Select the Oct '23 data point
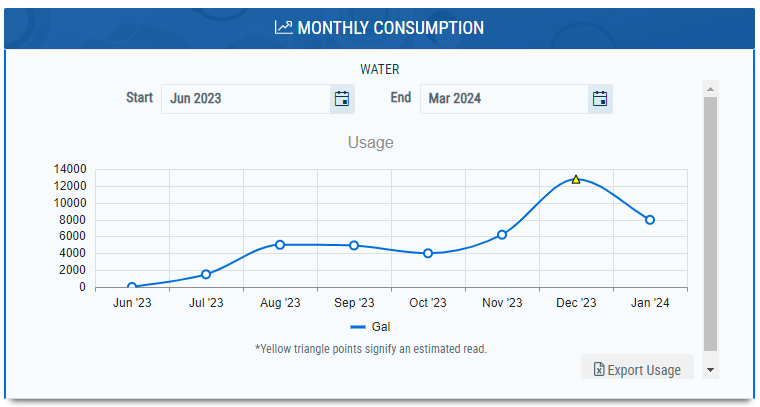This screenshot has width=760, height=407. pos(428,253)
